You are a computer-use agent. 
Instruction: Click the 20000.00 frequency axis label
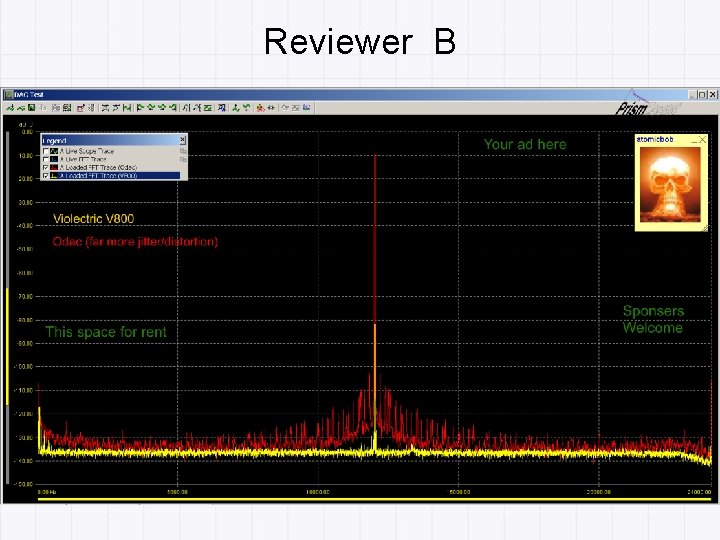tap(598, 492)
